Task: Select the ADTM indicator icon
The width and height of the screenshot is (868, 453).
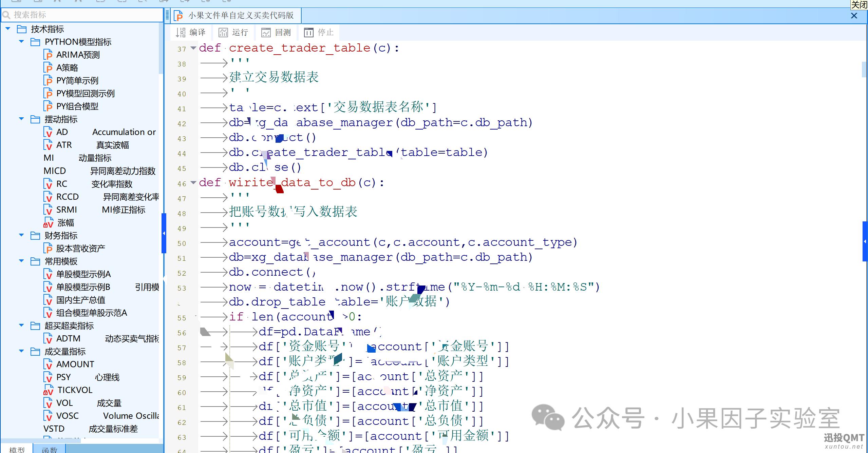Action: coord(48,338)
